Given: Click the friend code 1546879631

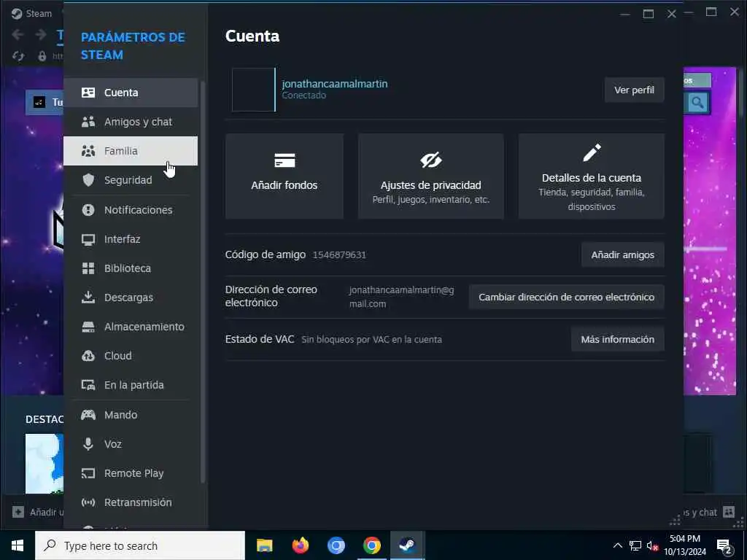Looking at the screenshot, I should [x=339, y=254].
